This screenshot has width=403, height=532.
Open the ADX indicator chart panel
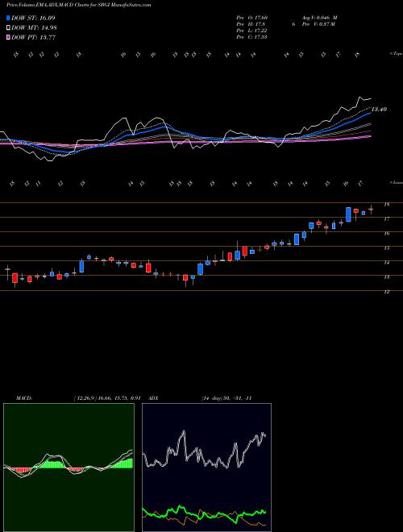(x=206, y=468)
